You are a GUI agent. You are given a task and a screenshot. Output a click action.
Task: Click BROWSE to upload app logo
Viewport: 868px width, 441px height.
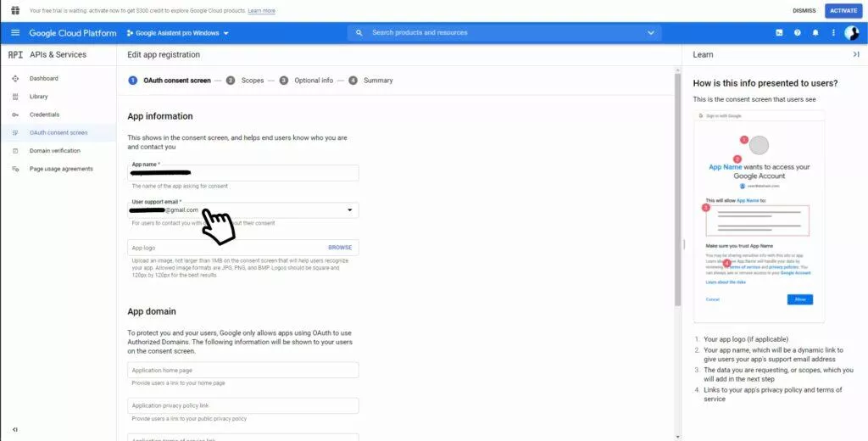coord(340,248)
